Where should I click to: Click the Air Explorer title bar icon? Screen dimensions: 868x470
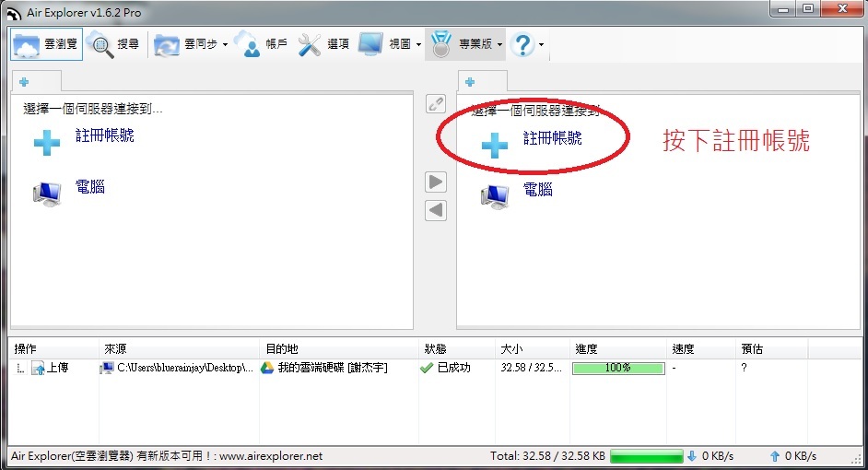point(13,13)
